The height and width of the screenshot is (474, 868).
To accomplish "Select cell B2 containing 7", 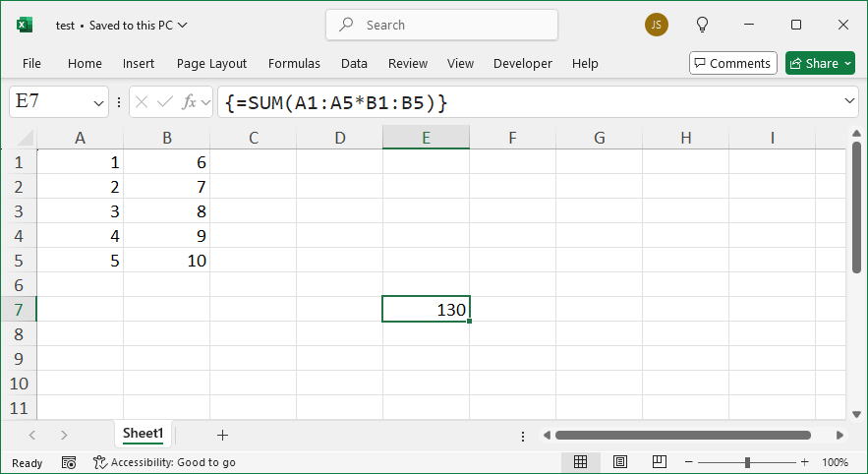I will (167, 187).
